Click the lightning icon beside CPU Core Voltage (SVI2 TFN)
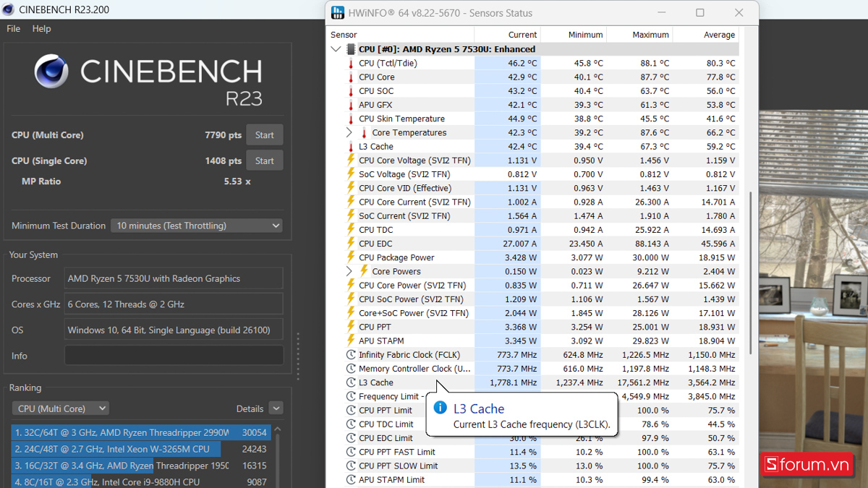868x488 pixels. click(351, 160)
